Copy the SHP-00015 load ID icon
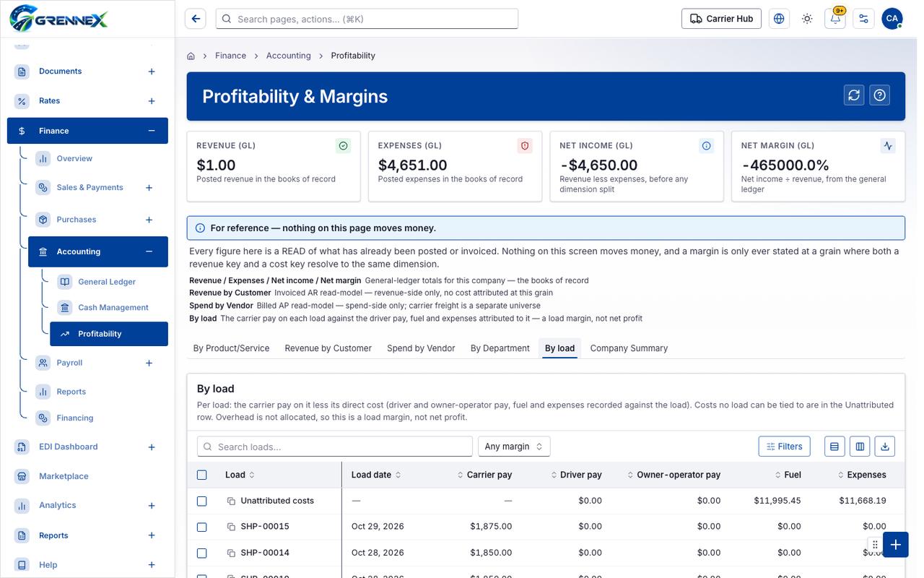 pos(231,527)
